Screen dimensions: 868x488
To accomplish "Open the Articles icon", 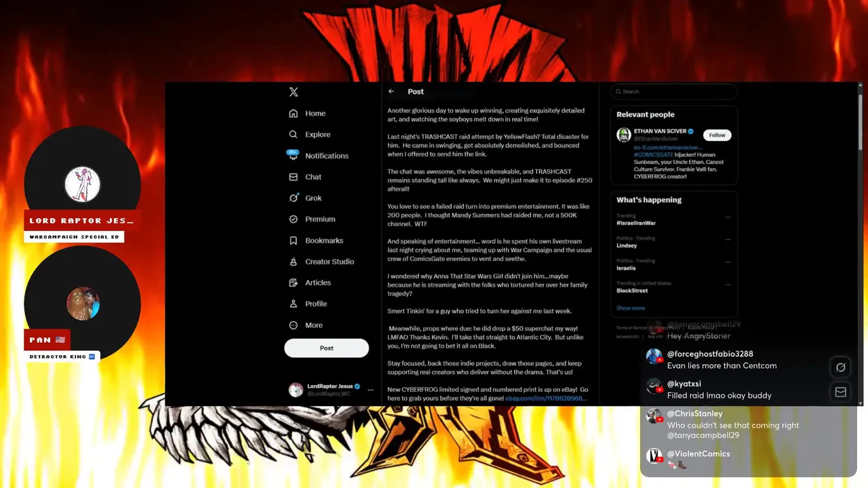I will tap(293, 283).
